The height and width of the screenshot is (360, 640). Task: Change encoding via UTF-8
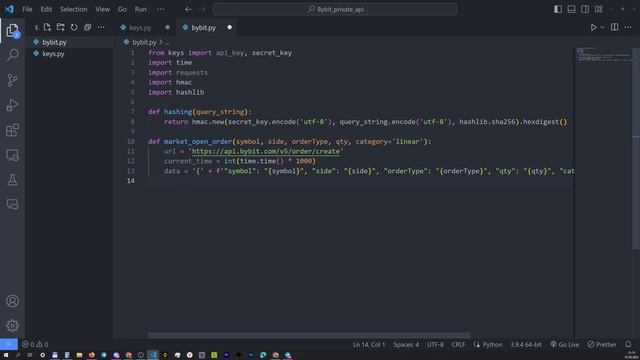click(435, 344)
